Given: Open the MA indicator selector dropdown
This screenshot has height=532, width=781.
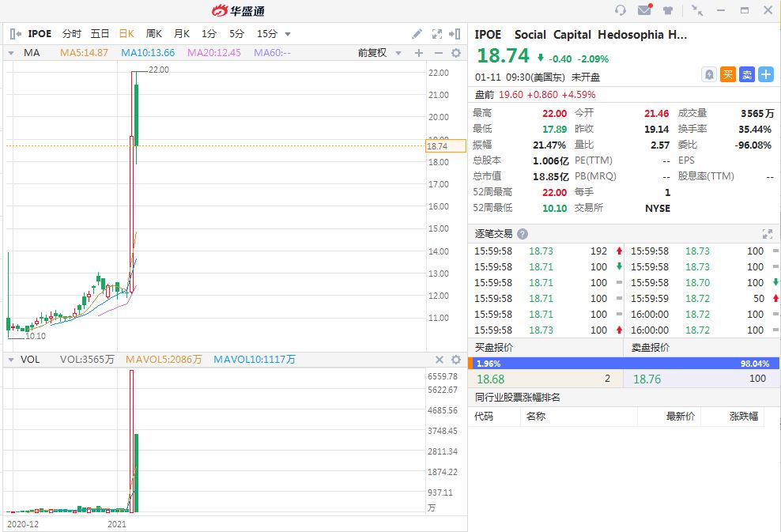Looking at the screenshot, I should 11,53.
